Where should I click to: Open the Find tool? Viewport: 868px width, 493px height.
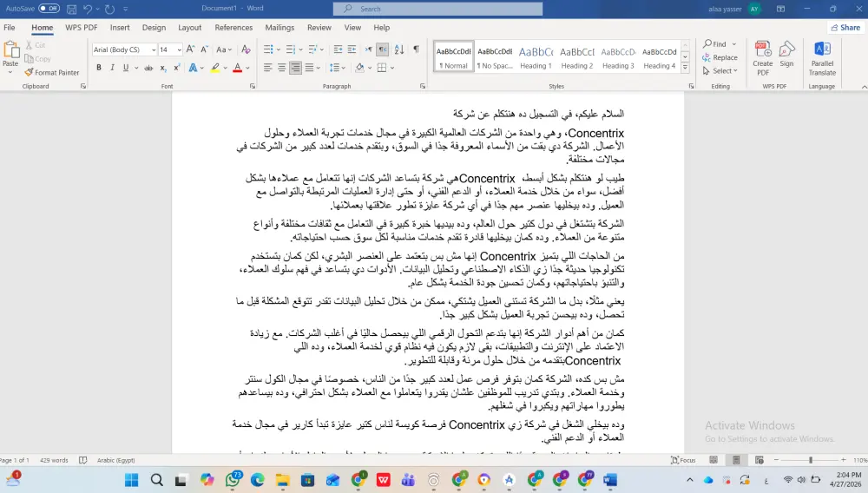(x=714, y=43)
